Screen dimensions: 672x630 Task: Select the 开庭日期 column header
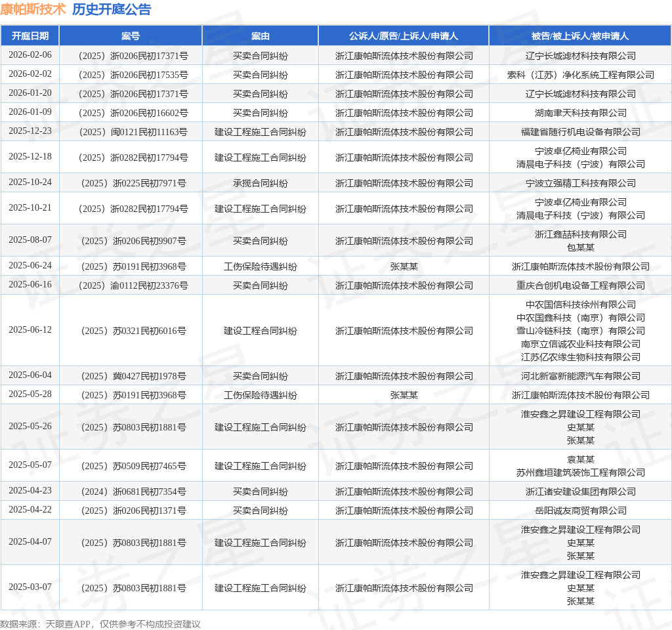click(30, 36)
